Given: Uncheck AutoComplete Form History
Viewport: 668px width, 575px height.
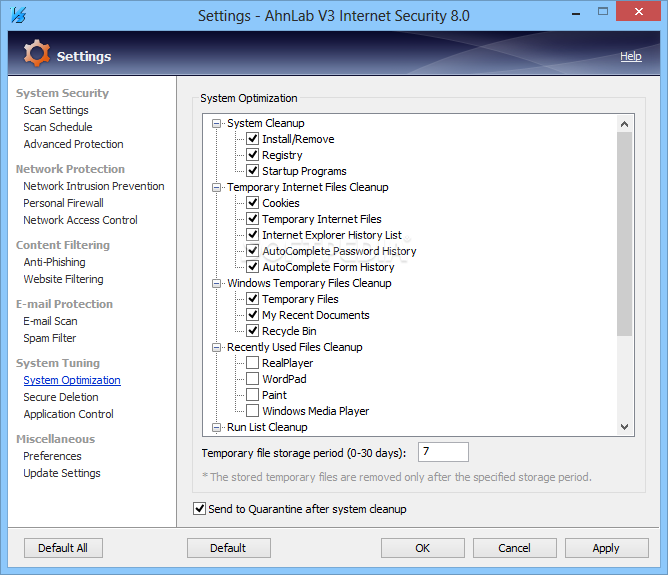Looking at the screenshot, I should coord(253,267).
